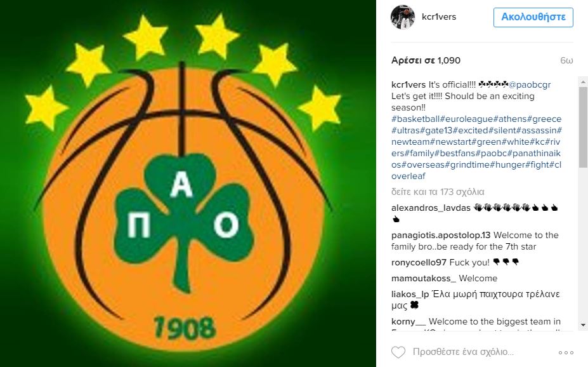Click the scrollbar up arrow

pyautogui.click(x=583, y=82)
